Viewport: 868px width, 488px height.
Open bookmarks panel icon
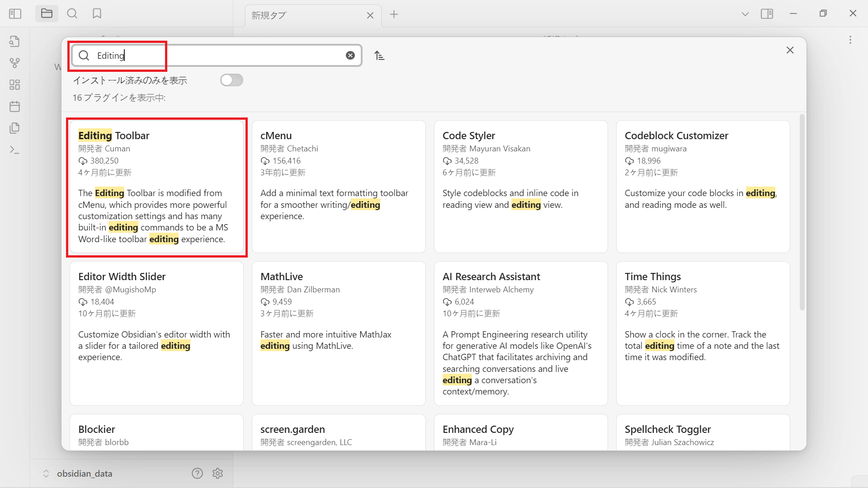[x=97, y=14]
